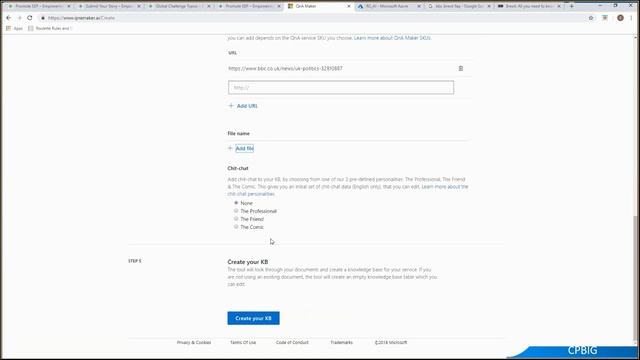
Task: Select The Comic personality
Action: pyautogui.click(x=236, y=227)
